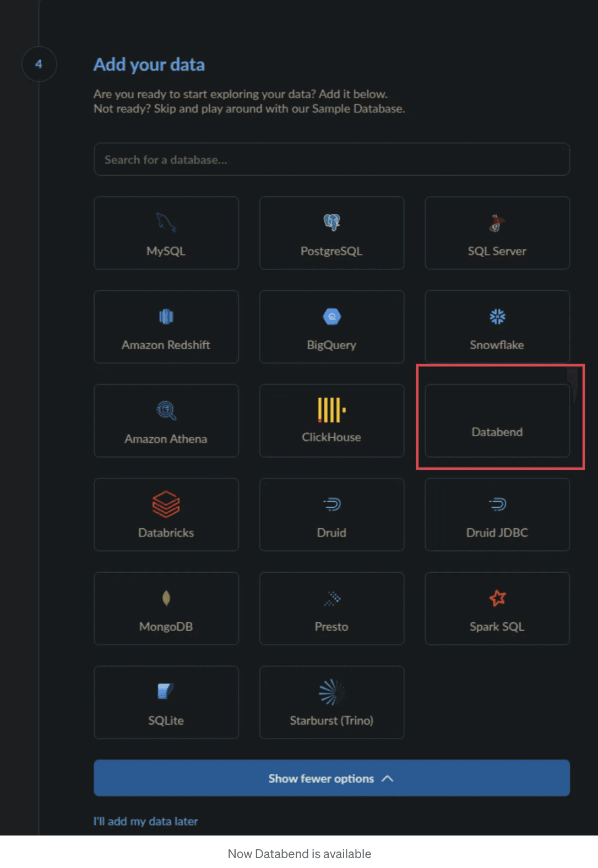
Task: Click the SQL Server label text
Action: pos(497,251)
